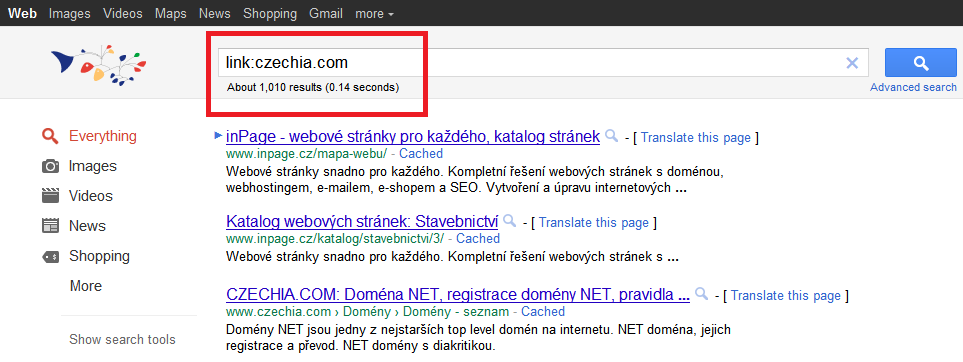Click the www.inpage.cz/katalog/stavebnictvi/3/ green URL
Screen dimensions: 963x362
point(335,238)
